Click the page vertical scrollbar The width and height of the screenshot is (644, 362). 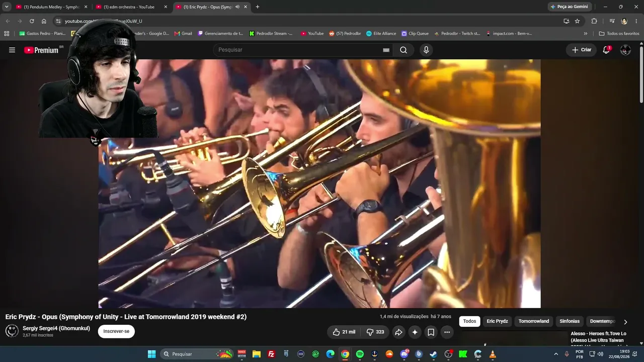click(641, 75)
